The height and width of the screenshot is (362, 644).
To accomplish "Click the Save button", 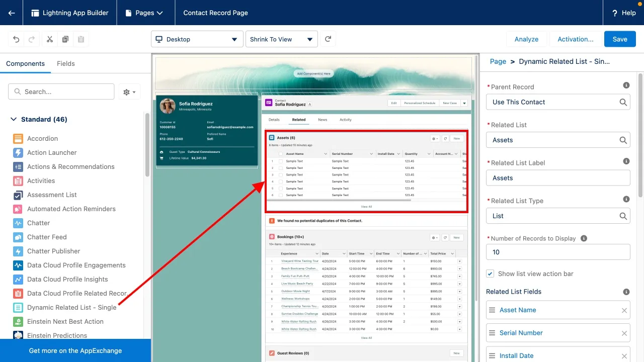I will (x=619, y=39).
